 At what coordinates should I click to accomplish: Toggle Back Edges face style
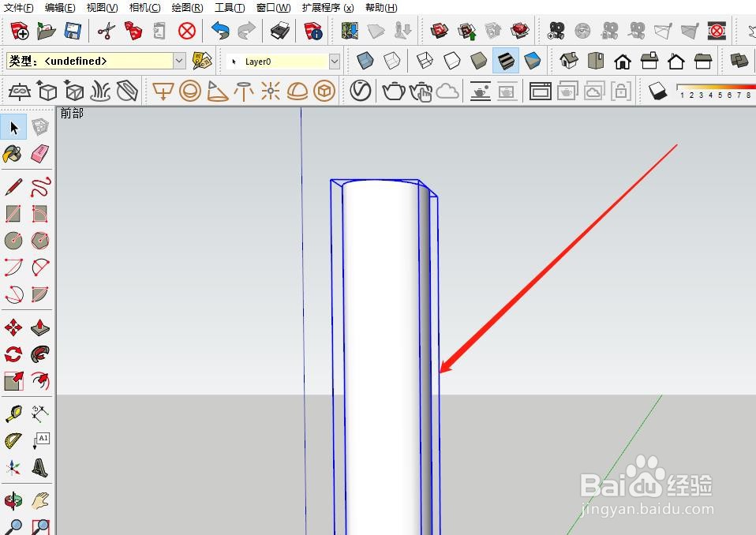pos(392,61)
